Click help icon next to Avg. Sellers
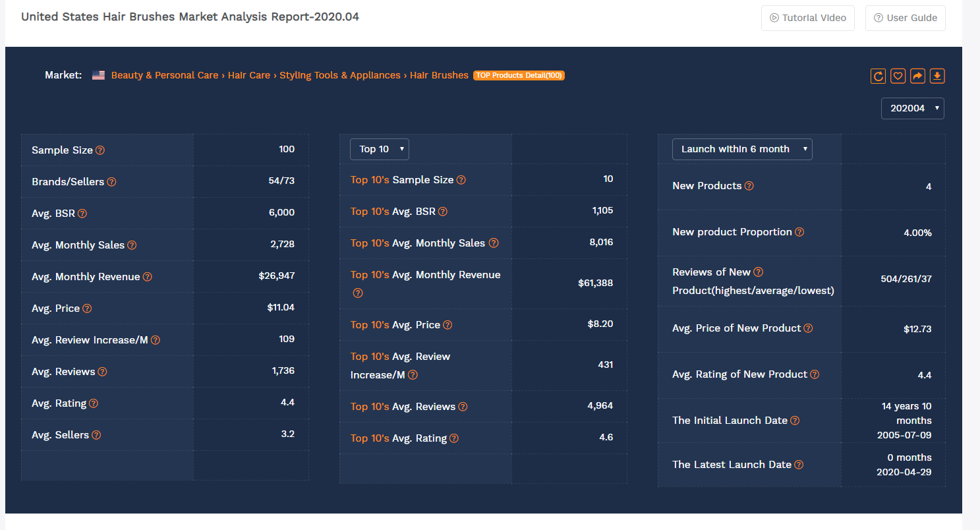 point(96,435)
